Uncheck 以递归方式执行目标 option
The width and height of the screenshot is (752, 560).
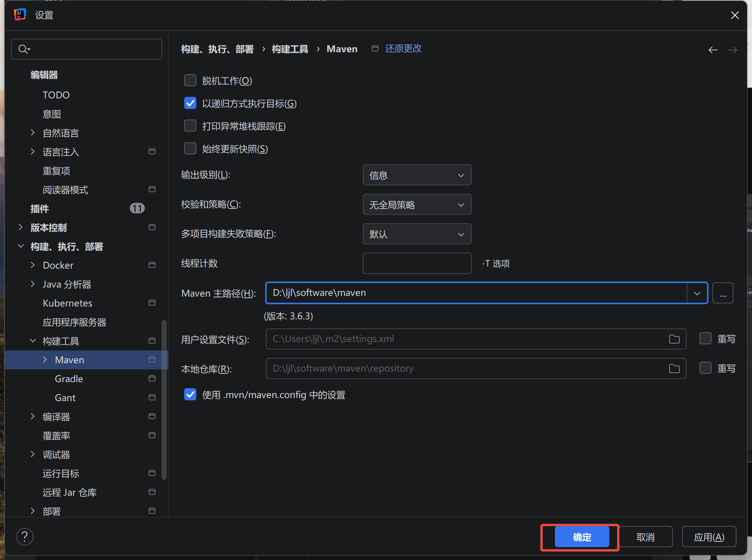[x=190, y=103]
